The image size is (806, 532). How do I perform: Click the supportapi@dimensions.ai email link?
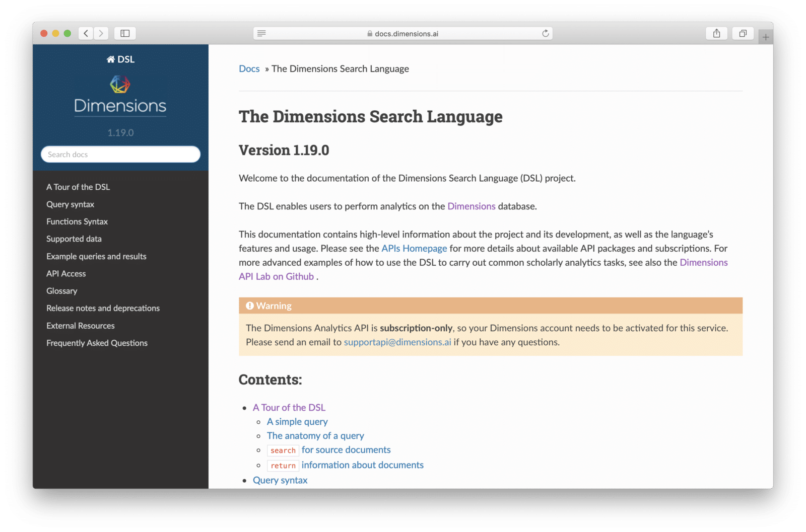(397, 342)
